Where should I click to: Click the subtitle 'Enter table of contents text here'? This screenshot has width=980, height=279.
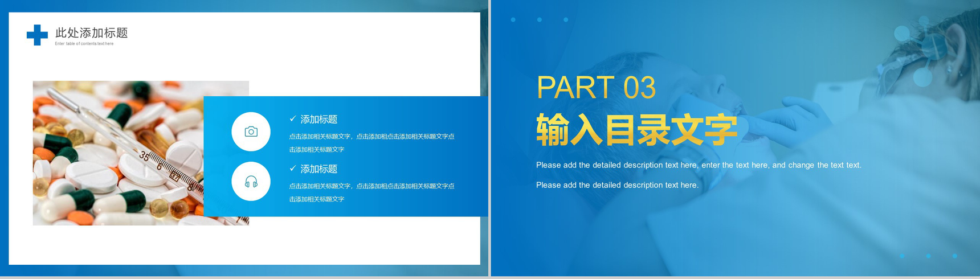(x=84, y=44)
